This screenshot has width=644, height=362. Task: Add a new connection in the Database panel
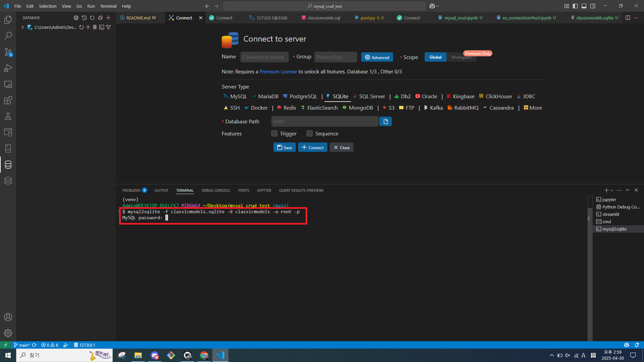pyautogui.click(x=108, y=18)
